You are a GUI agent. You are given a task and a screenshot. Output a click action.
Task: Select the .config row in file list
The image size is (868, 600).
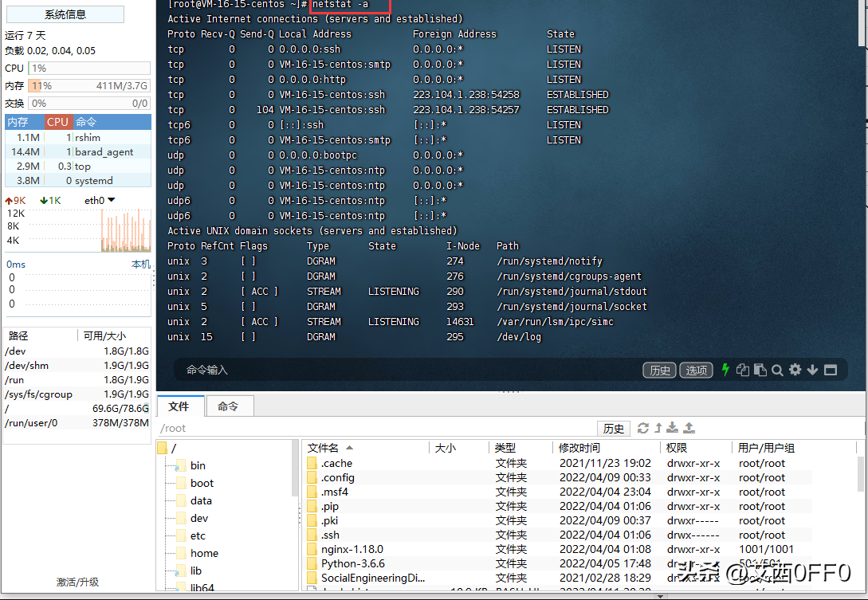click(559, 477)
